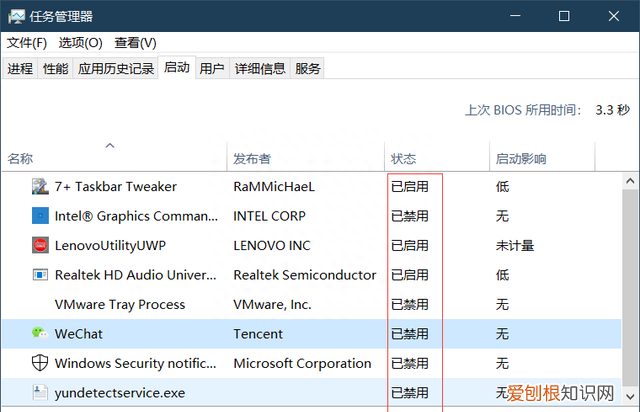Click publisher VMware, Inc.

(272, 304)
